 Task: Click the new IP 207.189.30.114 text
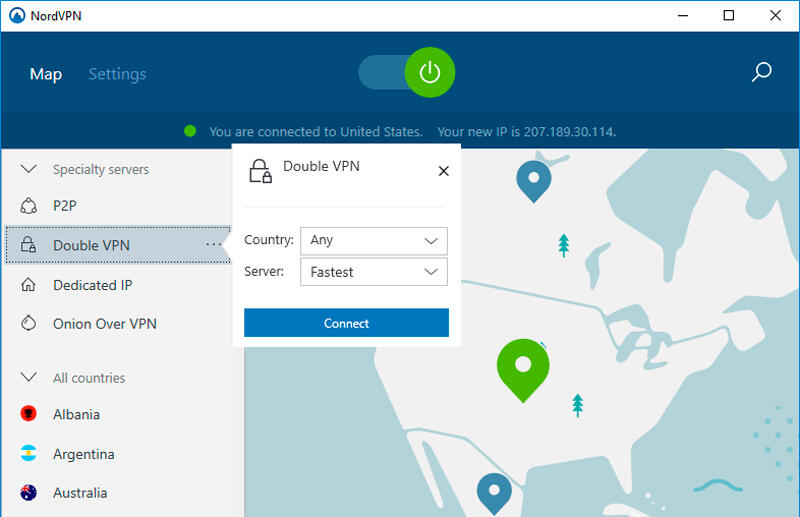tap(527, 132)
